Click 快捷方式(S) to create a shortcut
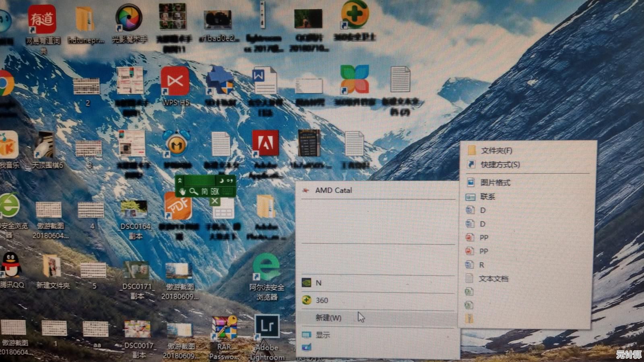 500,165
